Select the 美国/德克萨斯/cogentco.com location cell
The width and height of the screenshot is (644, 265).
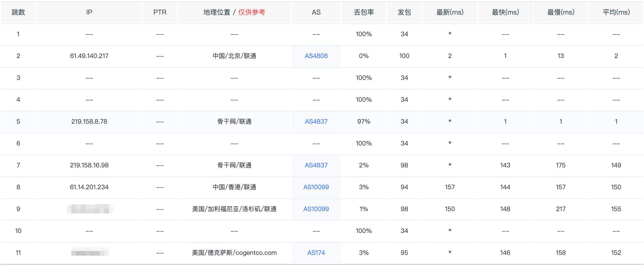click(234, 253)
